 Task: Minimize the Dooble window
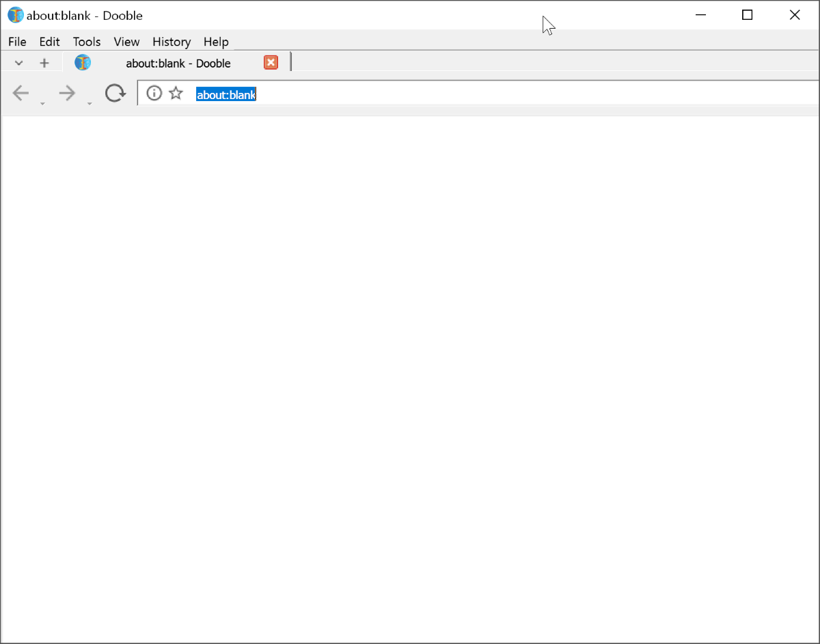700,15
